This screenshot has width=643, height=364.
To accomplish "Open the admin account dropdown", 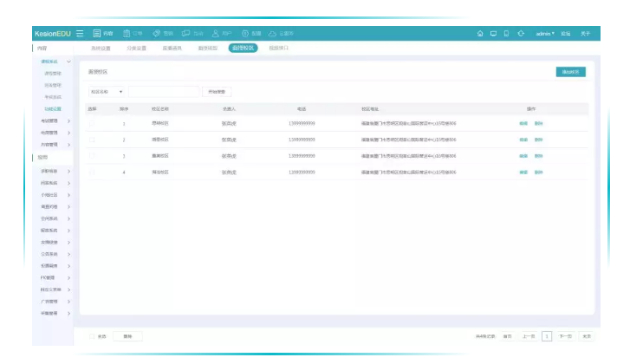I will 545,34.
